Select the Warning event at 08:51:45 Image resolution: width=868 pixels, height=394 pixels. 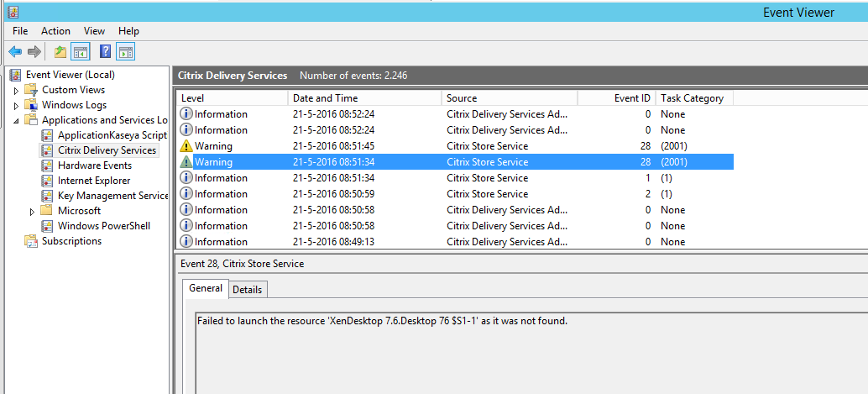[455, 146]
